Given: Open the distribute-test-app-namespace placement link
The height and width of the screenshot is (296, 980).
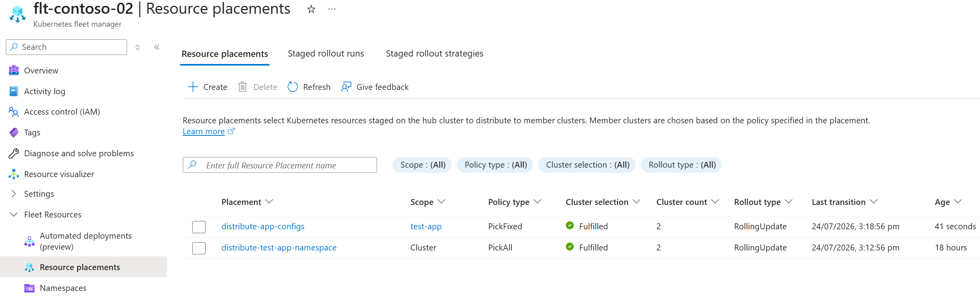Looking at the screenshot, I should (x=279, y=248).
